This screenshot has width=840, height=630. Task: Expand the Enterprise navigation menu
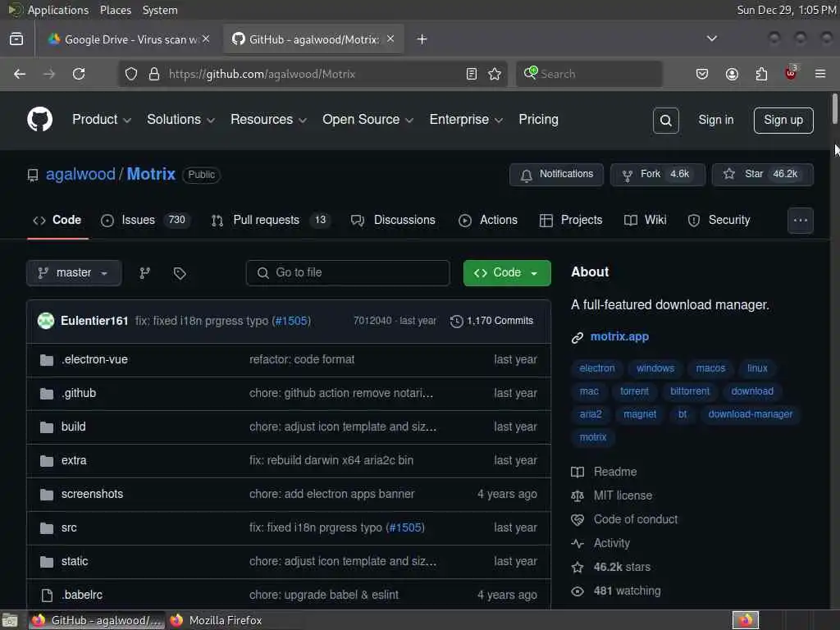point(466,120)
